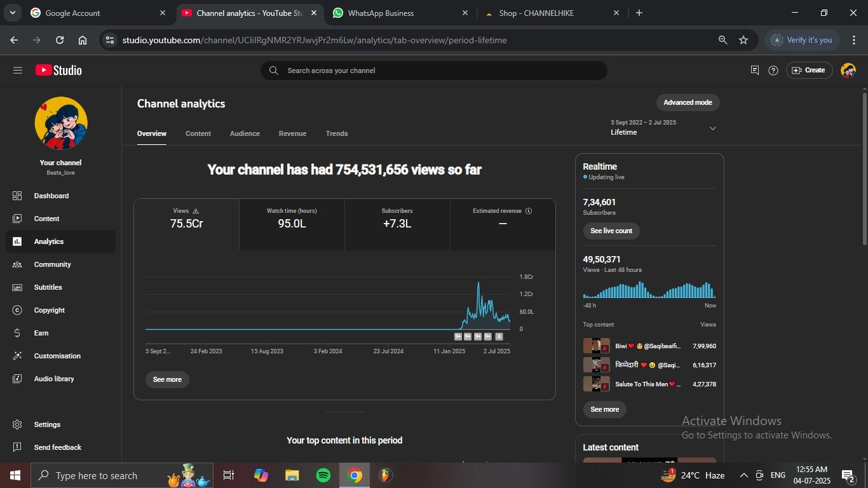Click the first event marker under the chart
This screenshot has height=488, width=868.
tap(458, 337)
